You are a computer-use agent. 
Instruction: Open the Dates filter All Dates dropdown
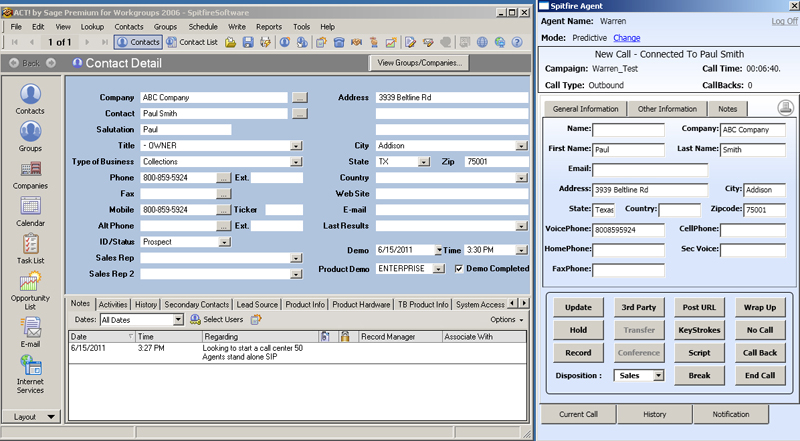[178, 319]
